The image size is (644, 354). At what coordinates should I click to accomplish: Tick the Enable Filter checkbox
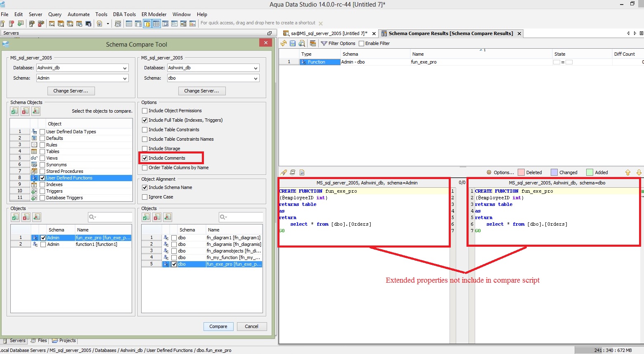[x=362, y=43]
